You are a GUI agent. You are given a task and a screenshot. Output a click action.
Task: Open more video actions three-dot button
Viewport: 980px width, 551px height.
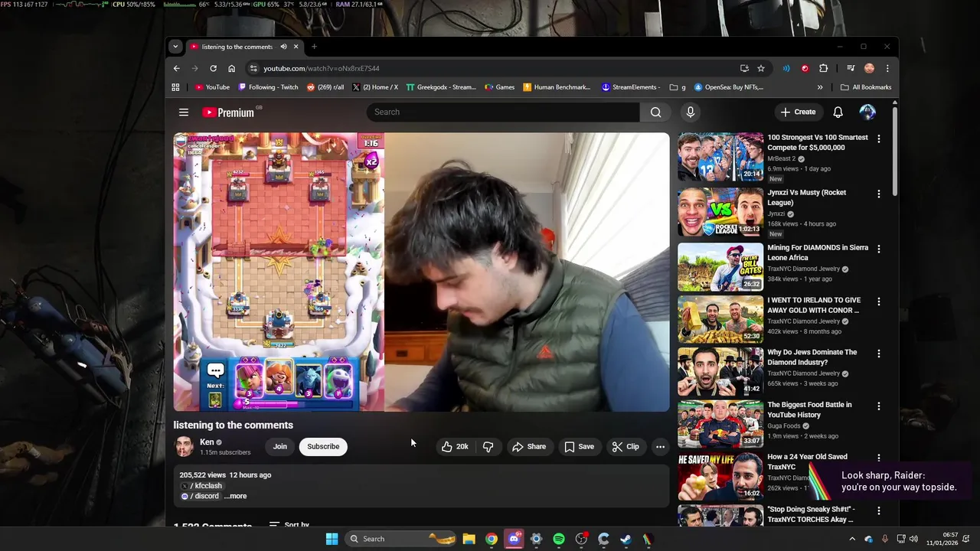pos(660,447)
